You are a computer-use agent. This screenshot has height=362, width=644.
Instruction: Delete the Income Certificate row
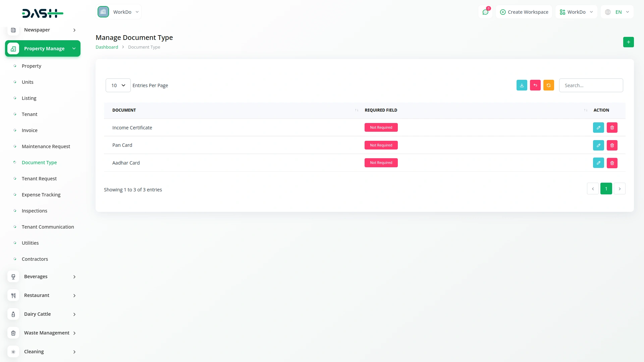tap(612, 128)
